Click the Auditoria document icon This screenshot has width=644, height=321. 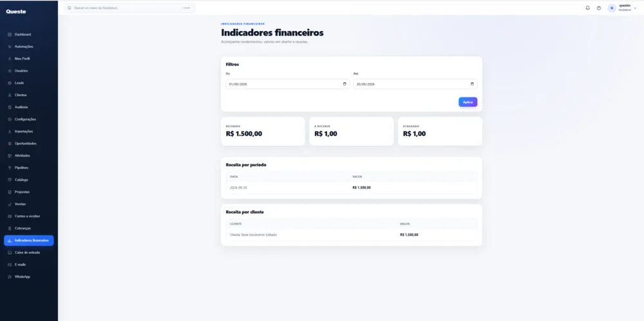10,107
